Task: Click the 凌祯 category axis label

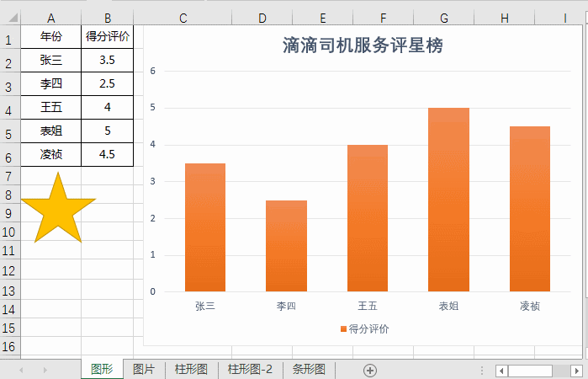Action: click(530, 306)
